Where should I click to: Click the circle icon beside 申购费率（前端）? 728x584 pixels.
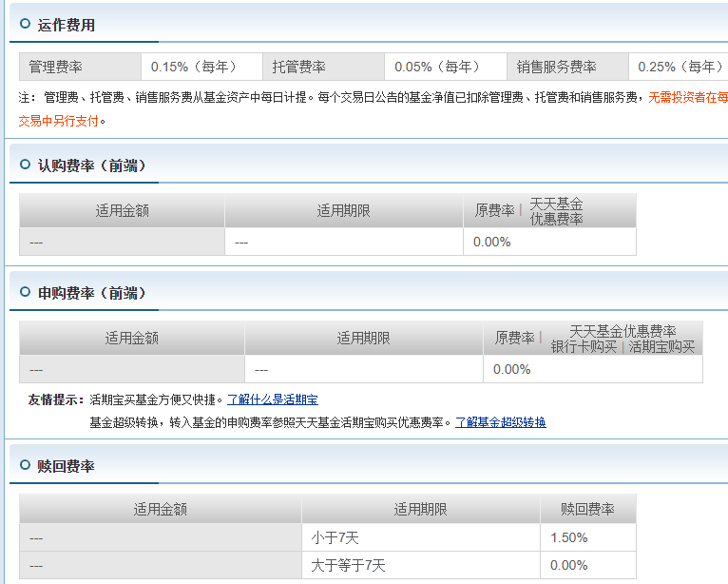25,292
